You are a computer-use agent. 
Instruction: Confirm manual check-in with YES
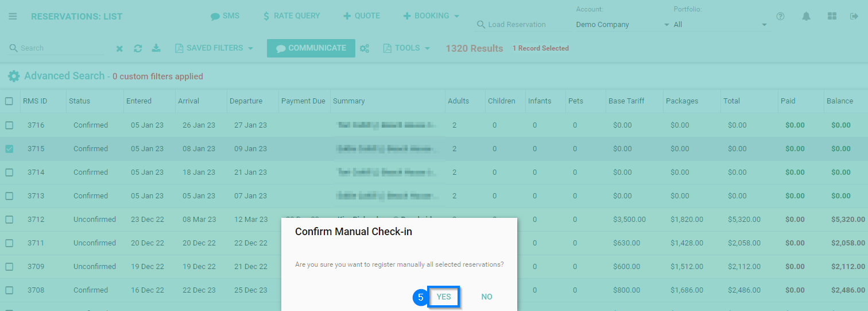pos(444,297)
